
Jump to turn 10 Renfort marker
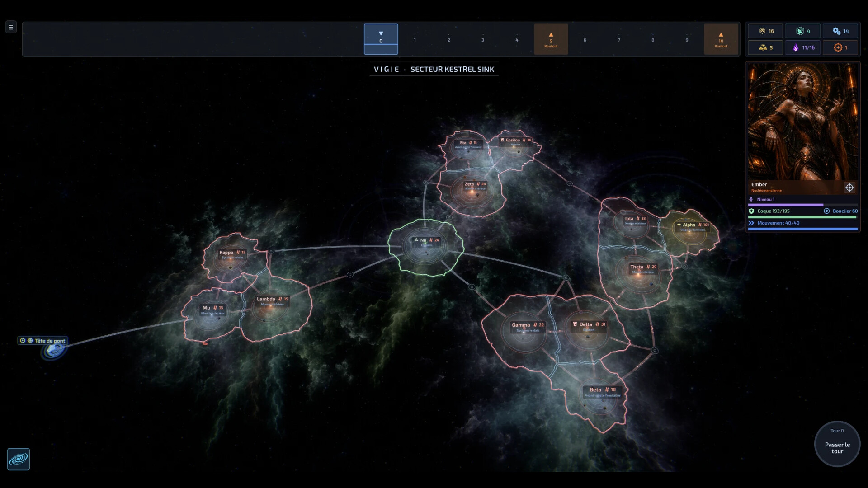click(721, 39)
